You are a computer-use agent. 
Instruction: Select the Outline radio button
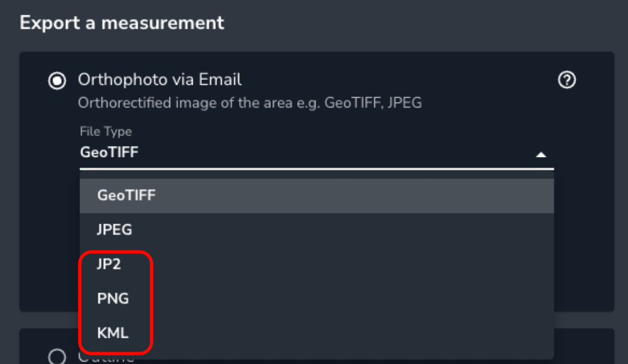(57, 357)
